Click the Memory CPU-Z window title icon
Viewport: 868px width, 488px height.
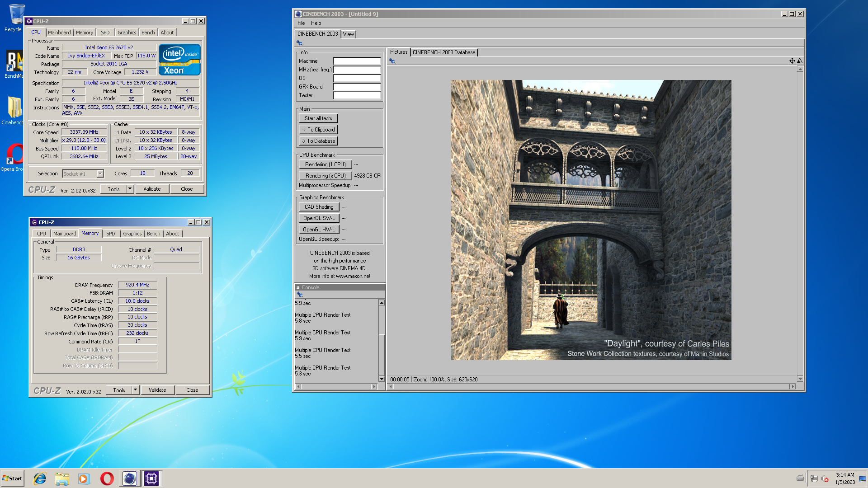[34, 222]
